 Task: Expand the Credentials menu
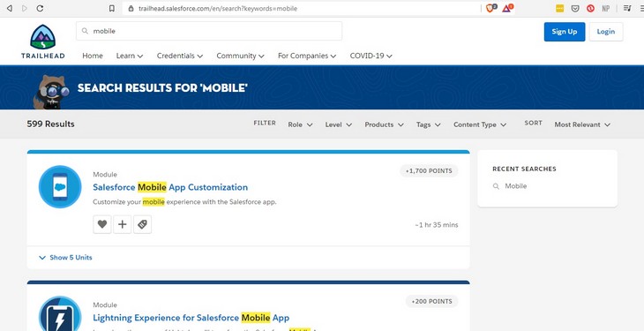[179, 56]
